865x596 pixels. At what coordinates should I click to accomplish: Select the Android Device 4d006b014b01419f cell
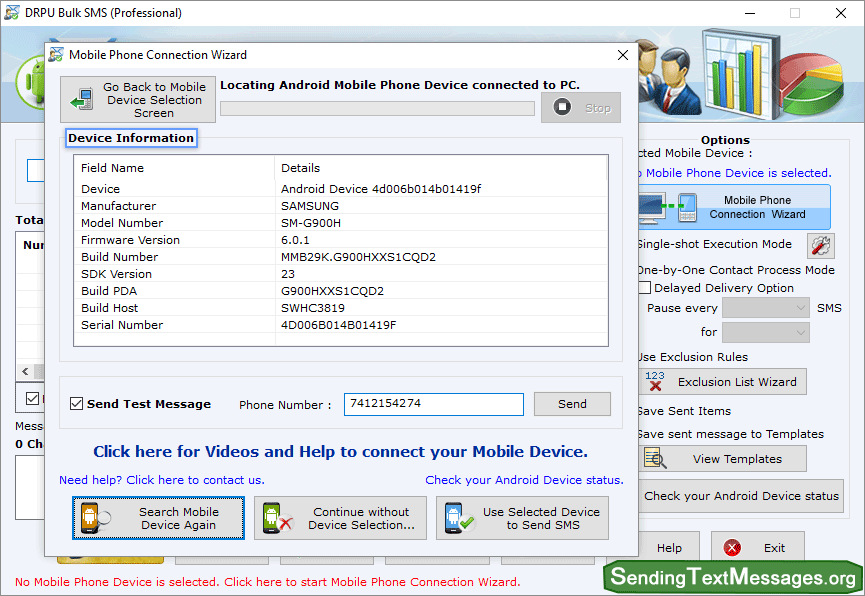coord(381,189)
